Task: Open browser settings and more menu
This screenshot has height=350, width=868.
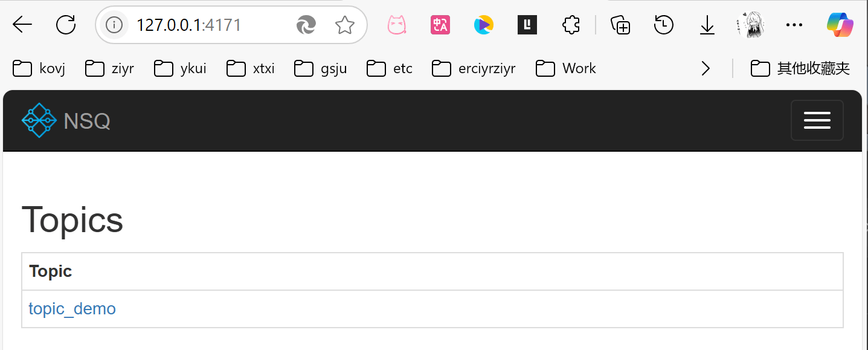Action: coord(794,25)
